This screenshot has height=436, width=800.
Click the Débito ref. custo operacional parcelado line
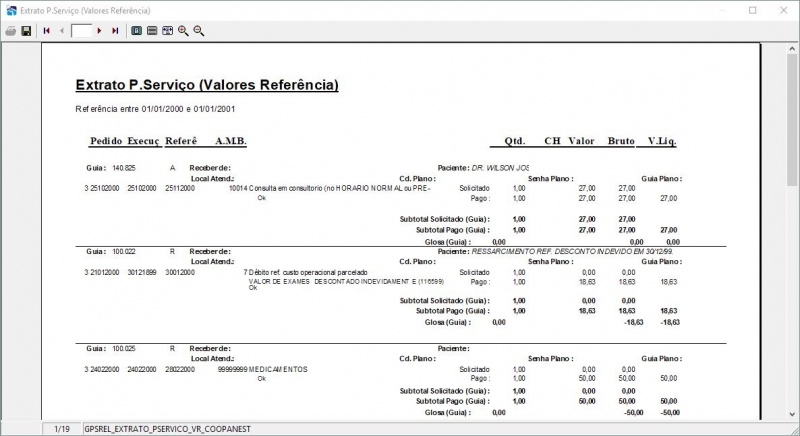[305, 272]
